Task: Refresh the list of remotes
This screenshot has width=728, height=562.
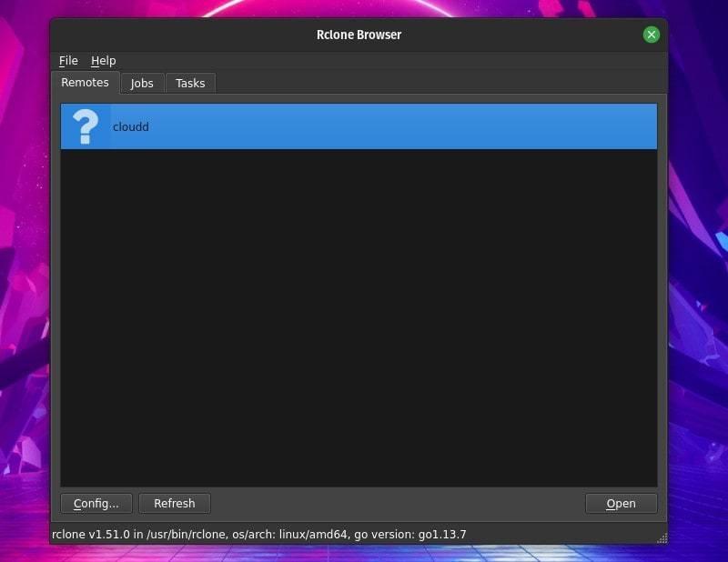Action: 175,503
